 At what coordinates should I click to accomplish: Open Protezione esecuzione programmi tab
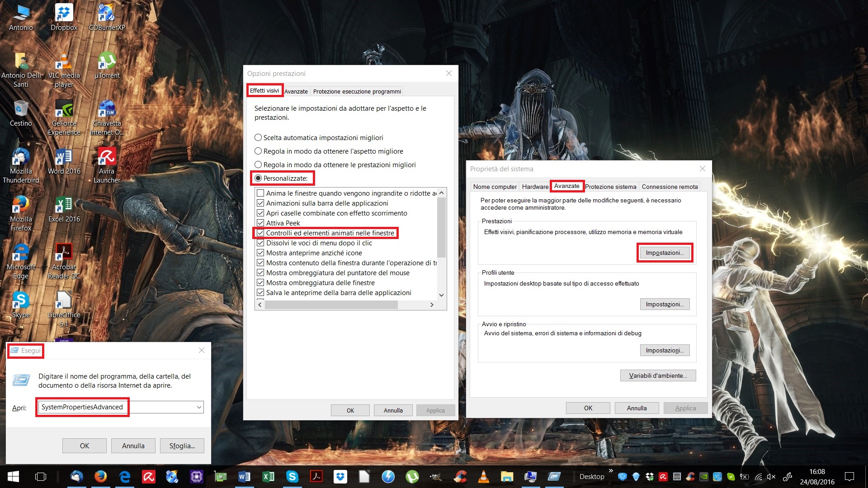tap(357, 91)
